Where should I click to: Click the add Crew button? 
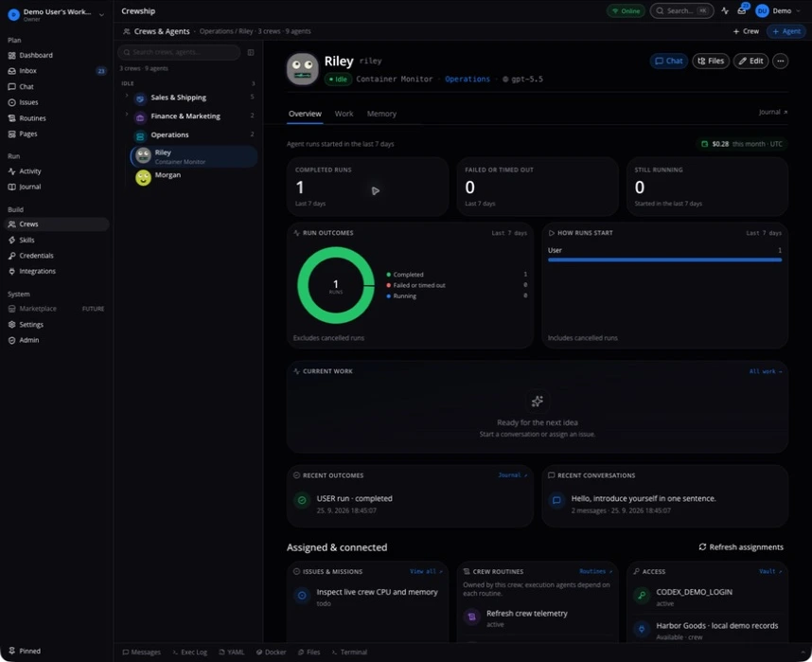pyautogui.click(x=746, y=31)
